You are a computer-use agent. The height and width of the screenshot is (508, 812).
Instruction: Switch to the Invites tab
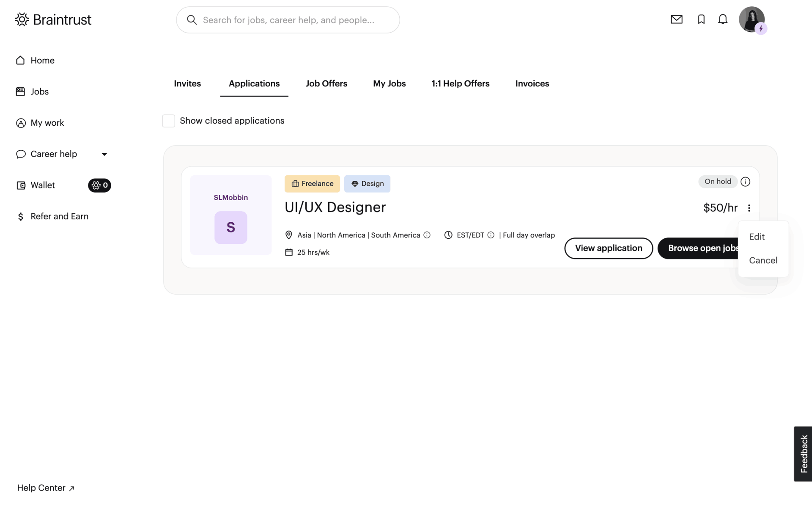click(x=187, y=83)
